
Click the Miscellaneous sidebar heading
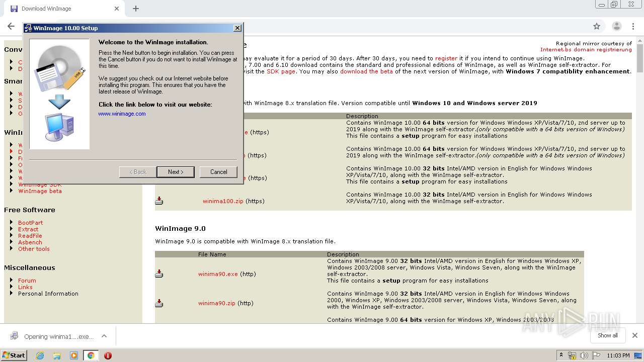30,267
